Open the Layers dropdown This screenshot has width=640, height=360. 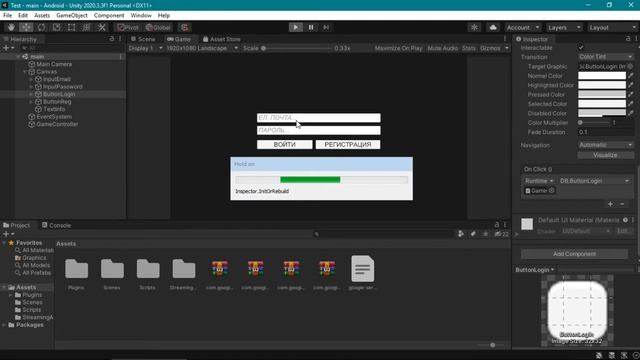564,27
